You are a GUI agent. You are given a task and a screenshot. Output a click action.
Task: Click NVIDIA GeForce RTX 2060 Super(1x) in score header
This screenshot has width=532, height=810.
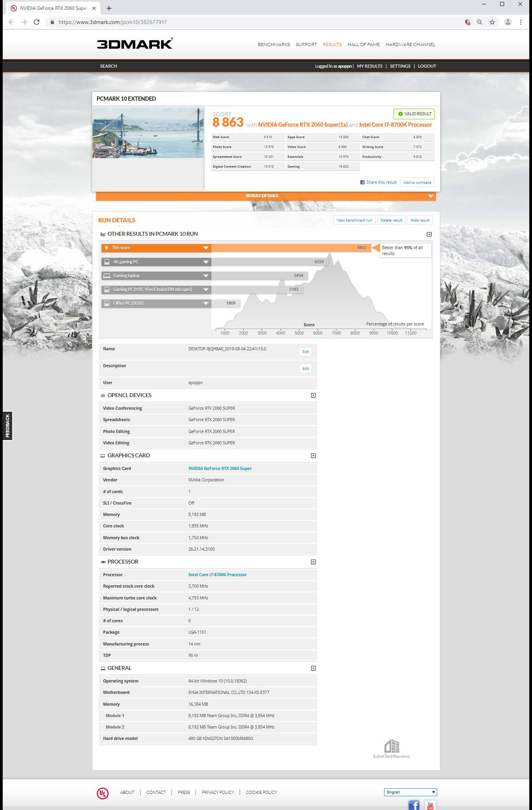(303, 125)
